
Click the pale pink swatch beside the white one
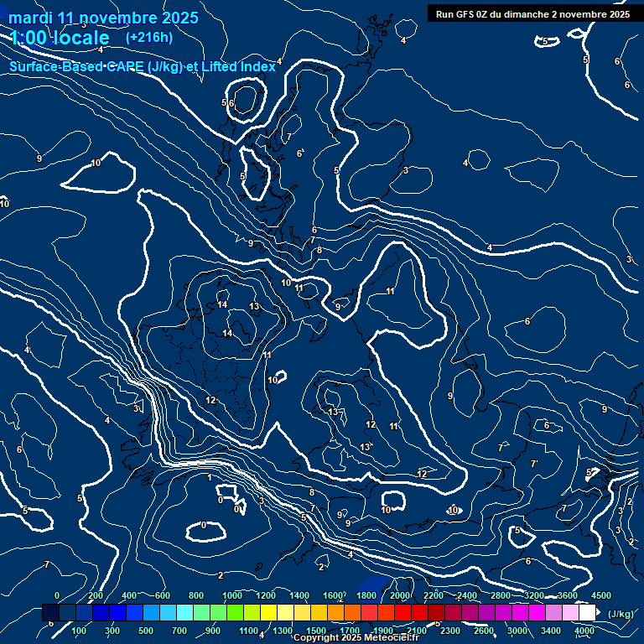tap(570, 612)
